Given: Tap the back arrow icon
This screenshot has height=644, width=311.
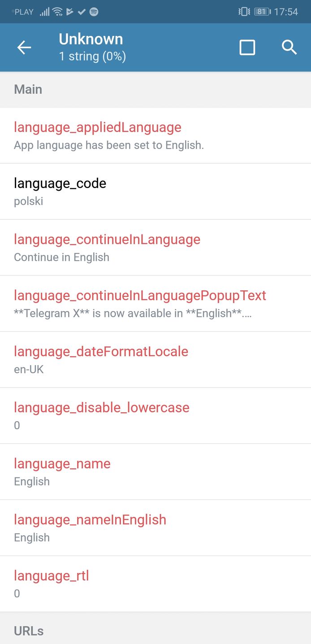Looking at the screenshot, I should (24, 47).
